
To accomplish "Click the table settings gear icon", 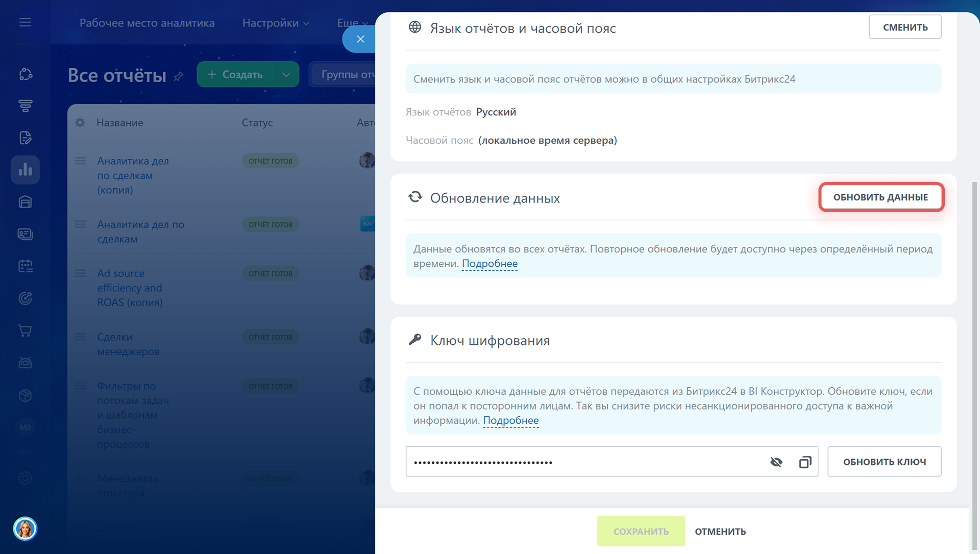I will 80,122.
